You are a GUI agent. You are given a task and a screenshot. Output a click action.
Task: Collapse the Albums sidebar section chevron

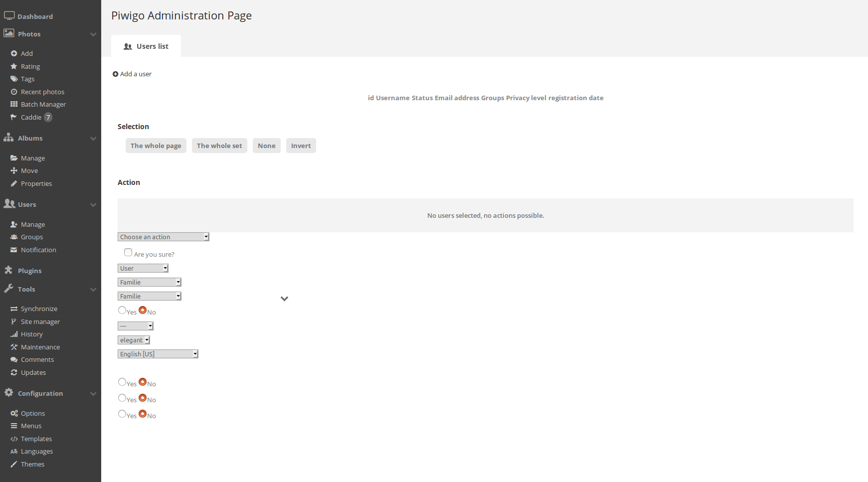93,139
